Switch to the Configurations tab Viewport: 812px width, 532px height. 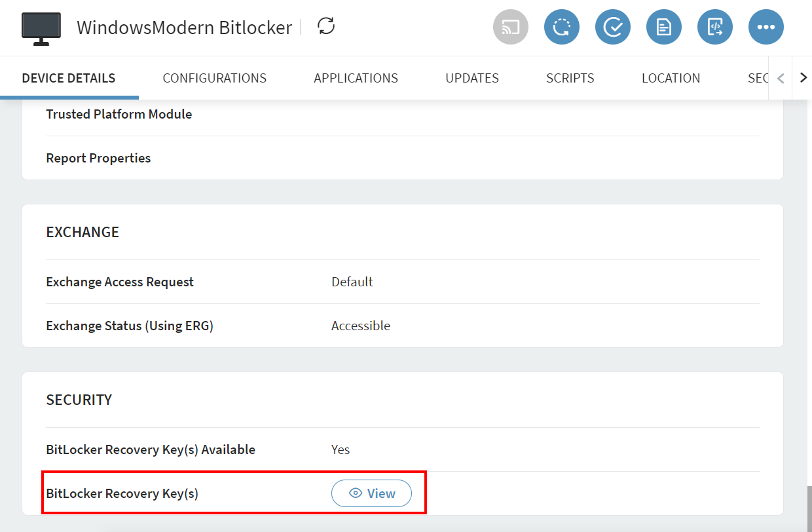pyautogui.click(x=214, y=78)
